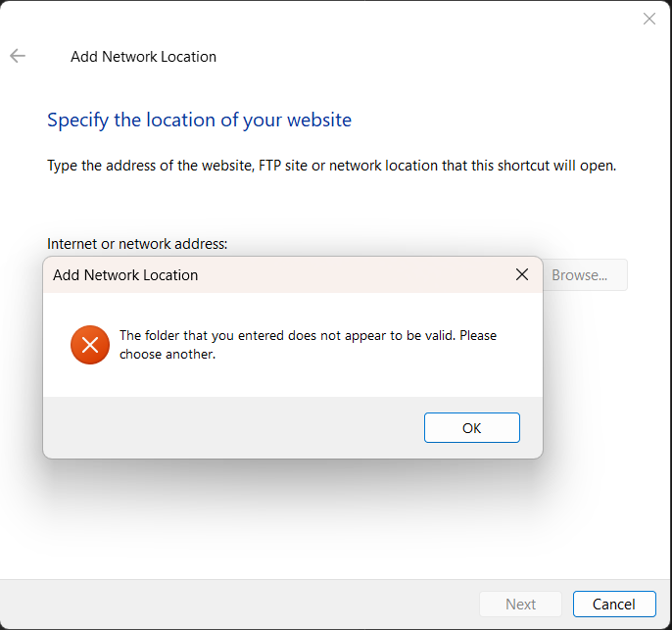The height and width of the screenshot is (630, 672).
Task: Close the Add Network Location wizard window
Action: tap(649, 19)
